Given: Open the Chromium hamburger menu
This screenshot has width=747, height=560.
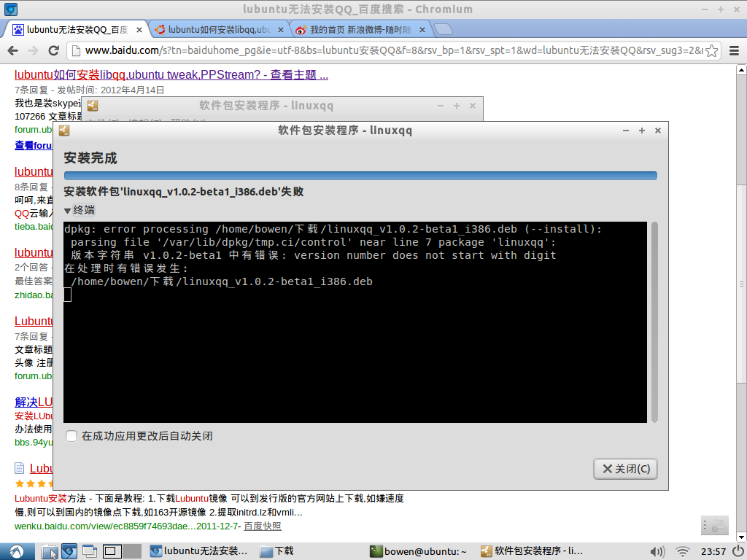Looking at the screenshot, I should [734, 50].
